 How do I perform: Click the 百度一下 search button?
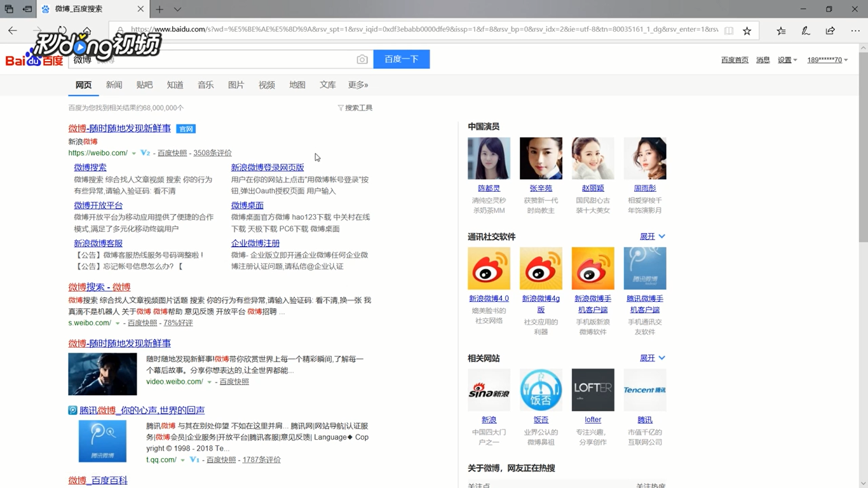[402, 59]
